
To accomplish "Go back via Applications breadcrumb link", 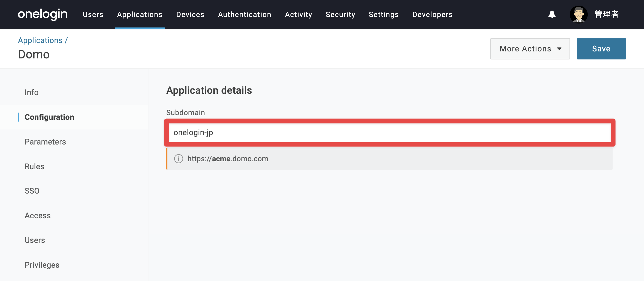I will 40,40.
